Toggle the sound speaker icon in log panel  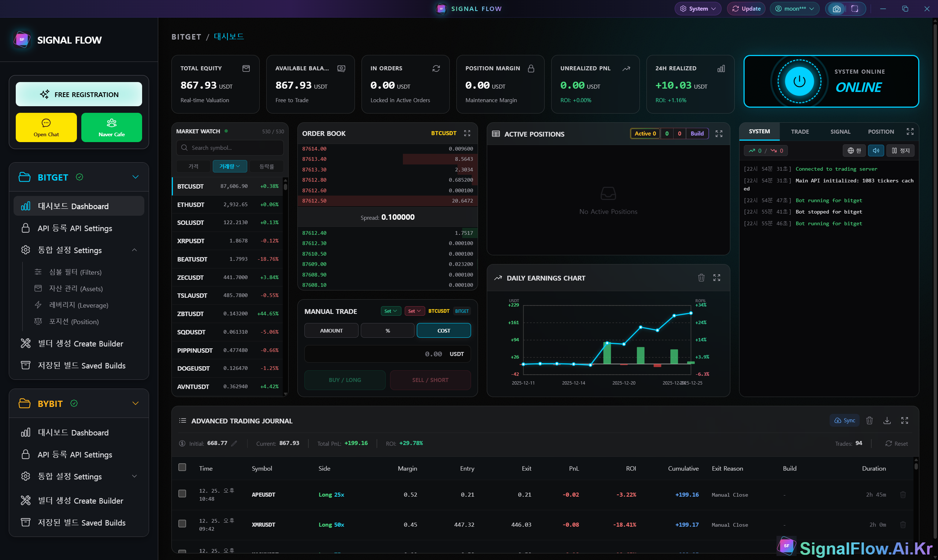click(876, 151)
